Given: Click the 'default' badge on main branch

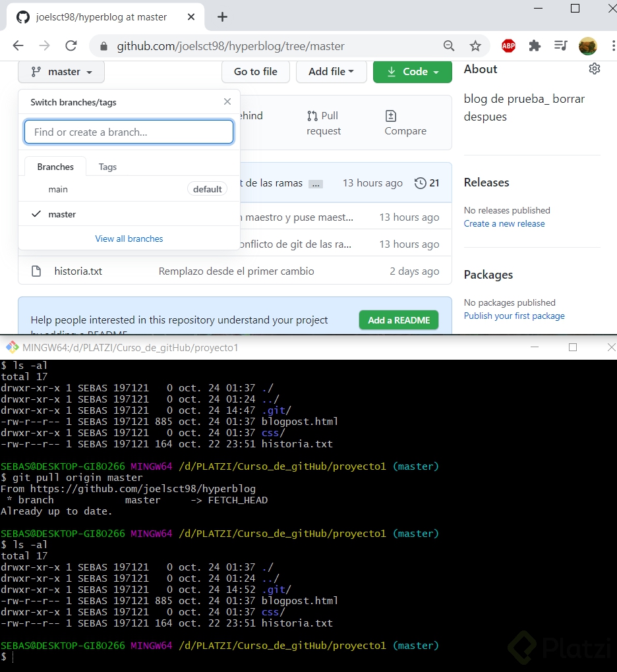Looking at the screenshot, I should click(207, 189).
